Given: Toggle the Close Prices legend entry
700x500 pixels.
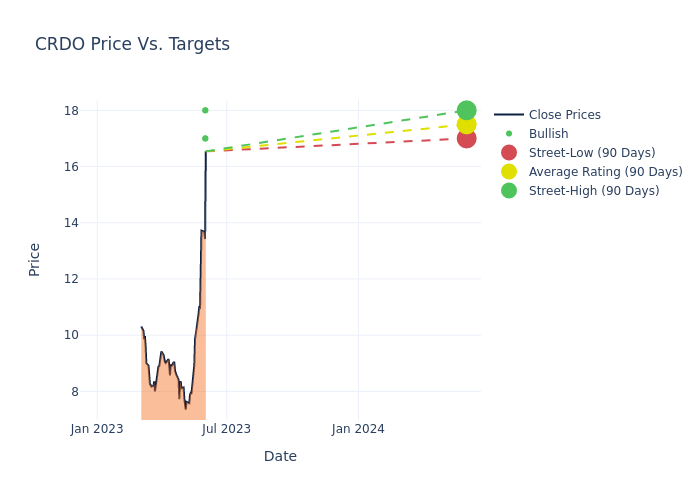Looking at the screenshot, I should pyautogui.click(x=564, y=115).
